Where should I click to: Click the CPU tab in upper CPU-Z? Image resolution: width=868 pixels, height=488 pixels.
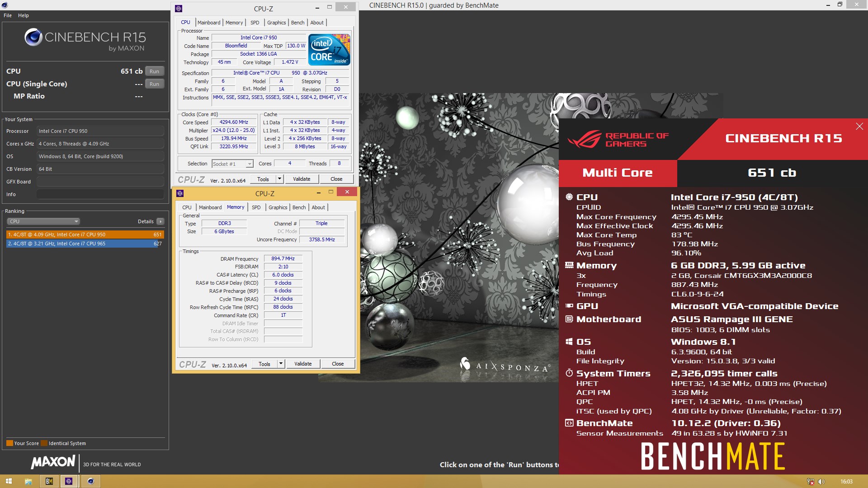pyautogui.click(x=185, y=23)
